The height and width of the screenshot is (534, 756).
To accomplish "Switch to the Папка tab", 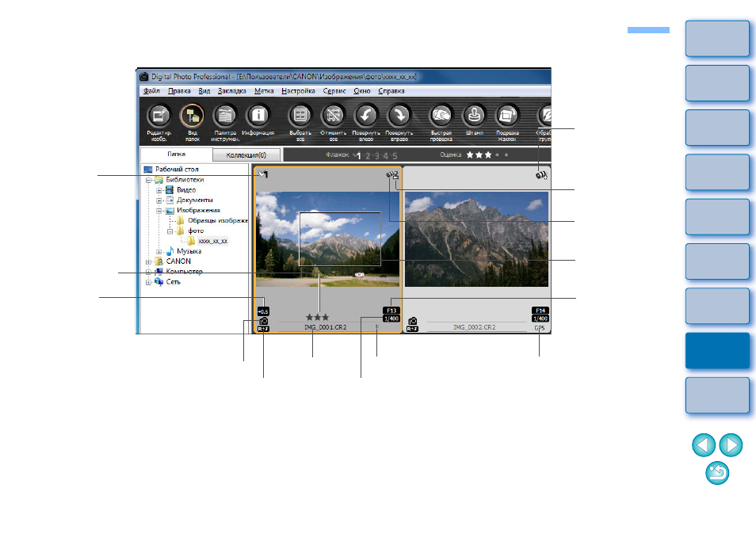I will pyautogui.click(x=177, y=154).
